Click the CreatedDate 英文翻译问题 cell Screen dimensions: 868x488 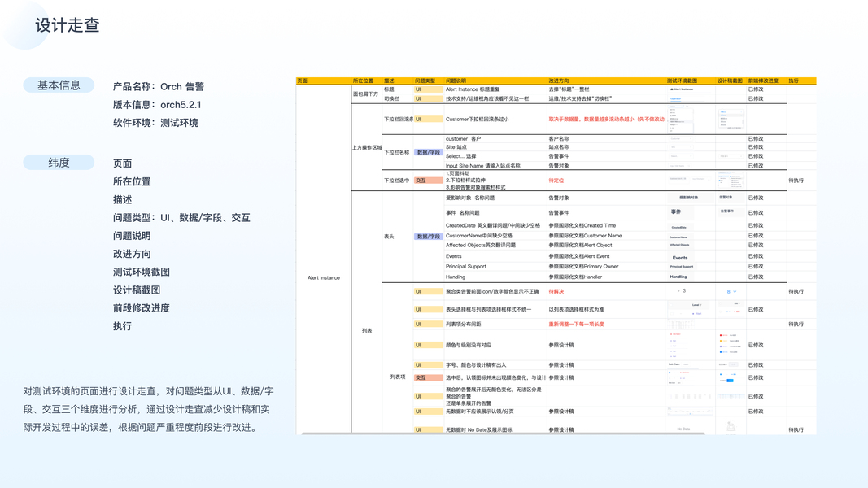point(493,226)
